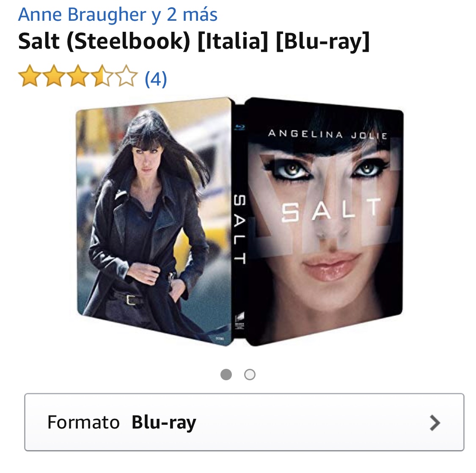Screen dimensions: 476x473
Task: Select the first filled carousel dot
Action: click(226, 374)
